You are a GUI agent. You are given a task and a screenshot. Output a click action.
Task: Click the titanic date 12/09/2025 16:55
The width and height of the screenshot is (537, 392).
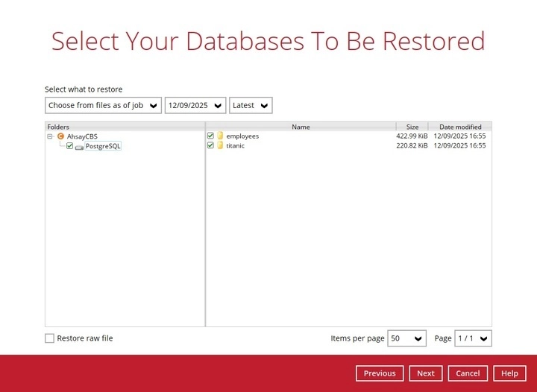click(x=459, y=145)
